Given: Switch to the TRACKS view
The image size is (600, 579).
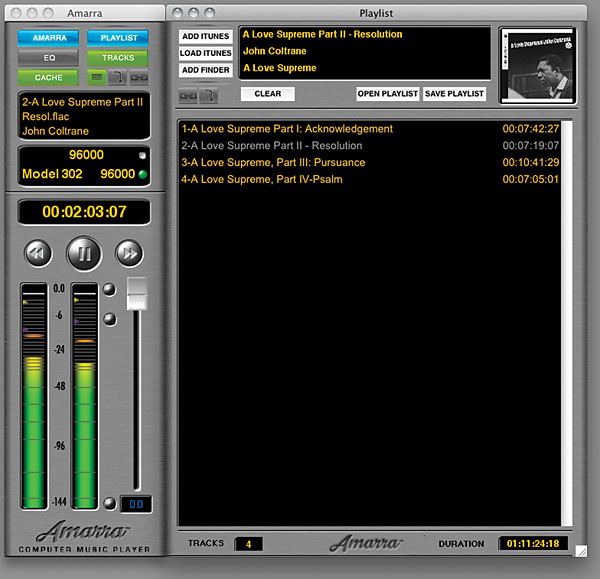Looking at the screenshot, I should (x=117, y=57).
